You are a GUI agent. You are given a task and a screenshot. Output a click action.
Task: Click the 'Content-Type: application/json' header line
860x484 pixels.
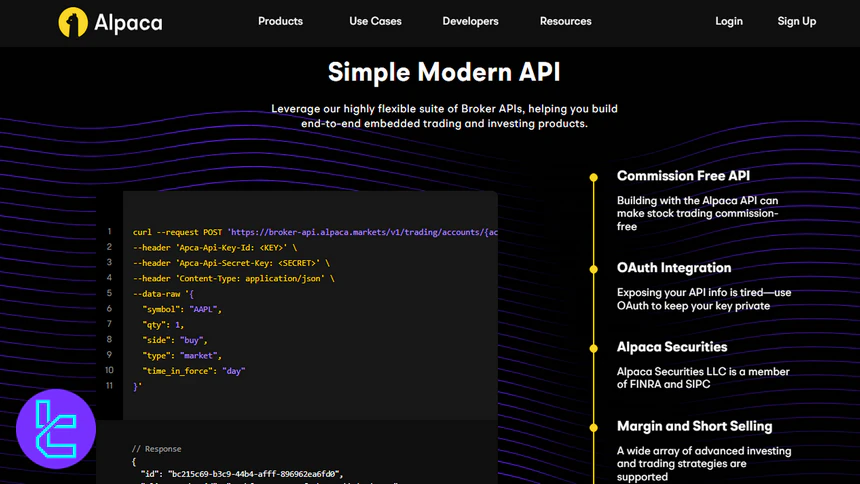pyautogui.click(x=233, y=278)
